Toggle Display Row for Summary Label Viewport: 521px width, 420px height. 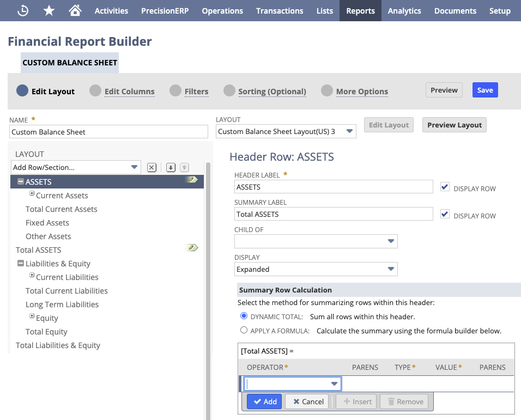click(x=445, y=214)
